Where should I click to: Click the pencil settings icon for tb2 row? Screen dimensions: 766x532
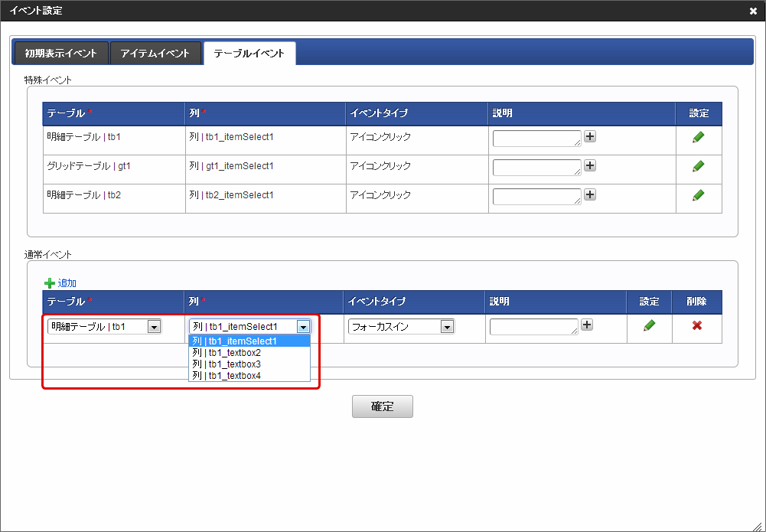pos(698,195)
